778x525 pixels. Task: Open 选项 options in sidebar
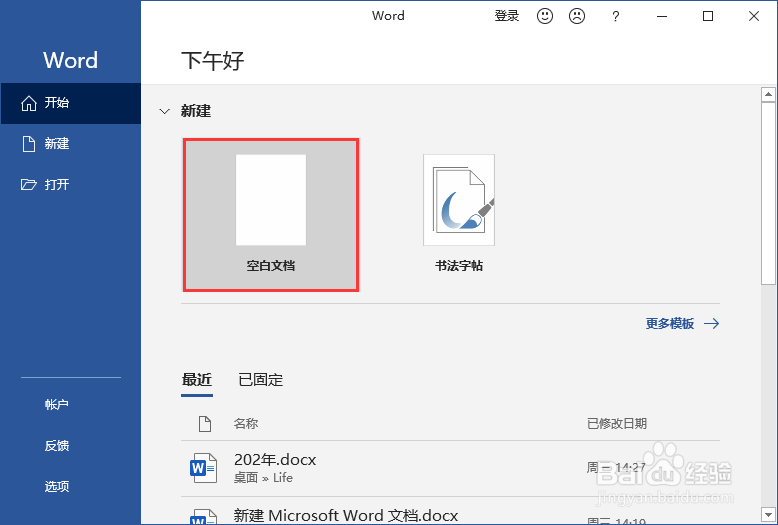pyautogui.click(x=57, y=486)
